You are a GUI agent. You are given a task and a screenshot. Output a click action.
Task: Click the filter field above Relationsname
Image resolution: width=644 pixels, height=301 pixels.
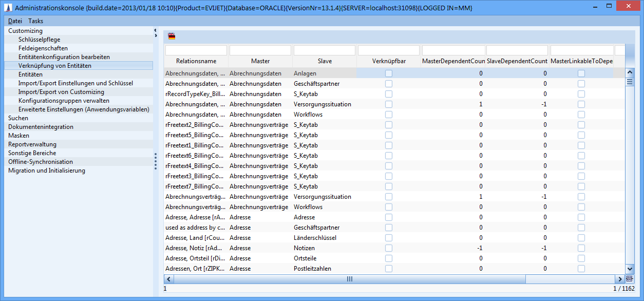pos(196,50)
